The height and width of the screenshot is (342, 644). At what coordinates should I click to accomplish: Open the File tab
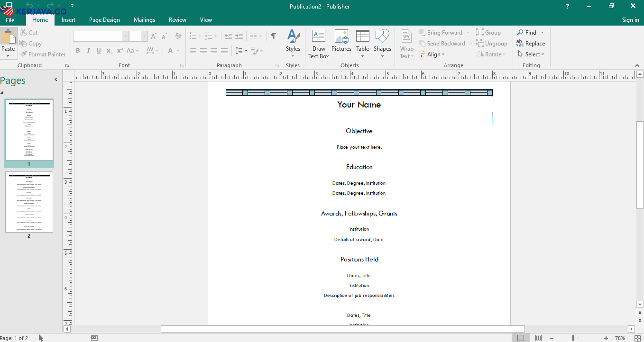[10, 20]
